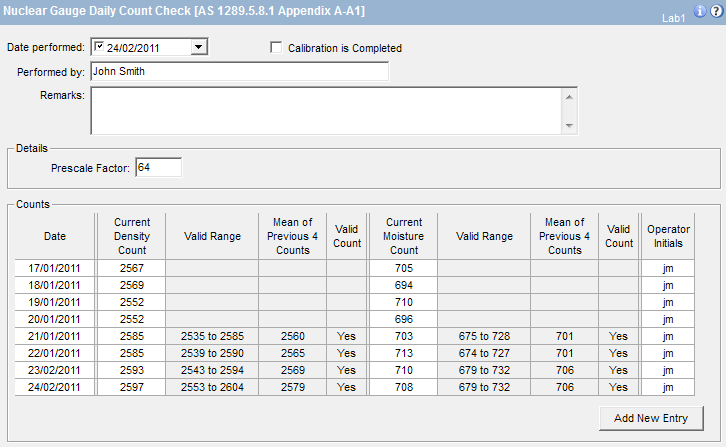Click the blue information icon
The width and height of the screenshot is (726, 447).
coord(699,12)
